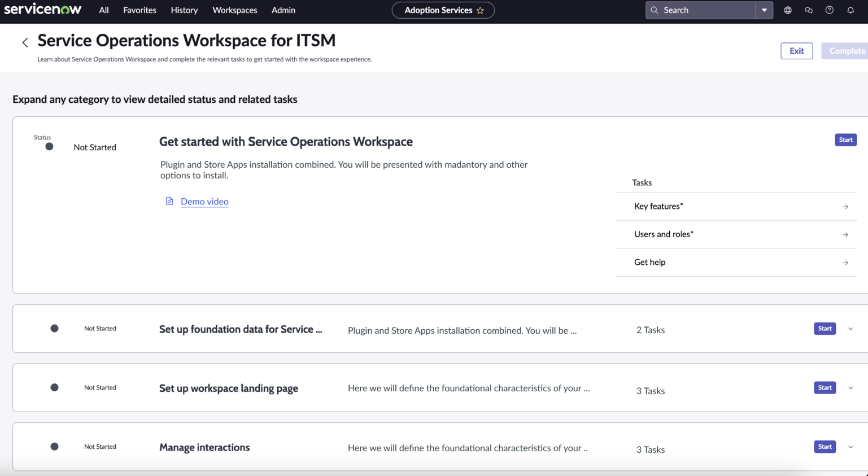Click the ServiceNow logo

[x=43, y=10]
